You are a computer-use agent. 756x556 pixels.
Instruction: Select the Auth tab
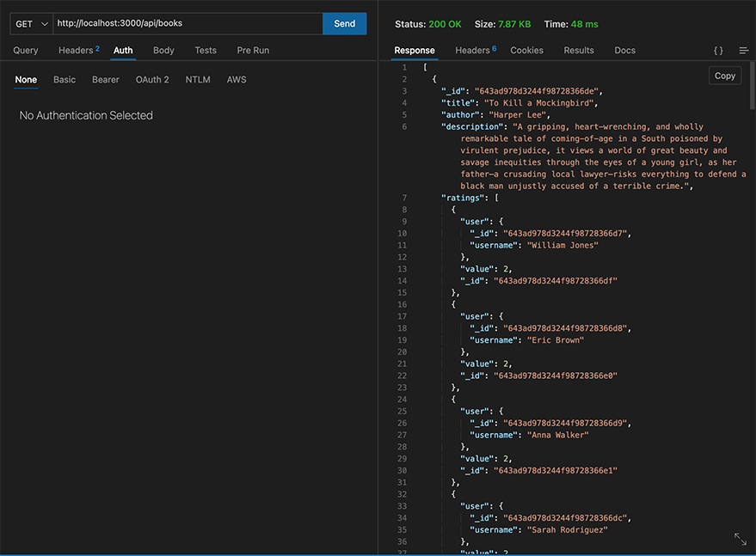tap(123, 50)
